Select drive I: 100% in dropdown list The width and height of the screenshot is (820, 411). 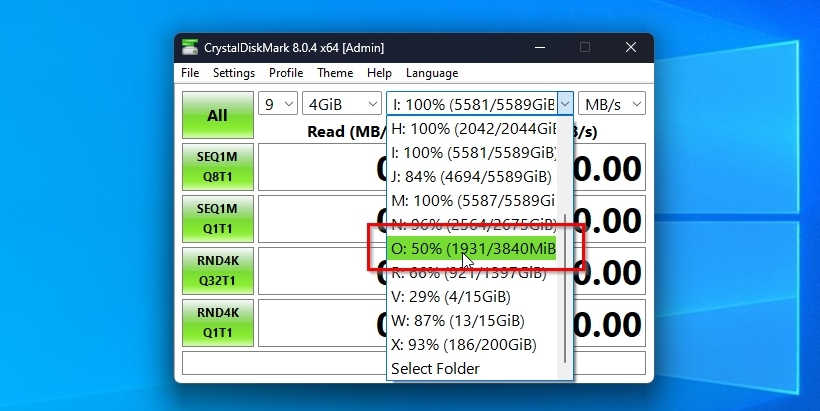472,153
